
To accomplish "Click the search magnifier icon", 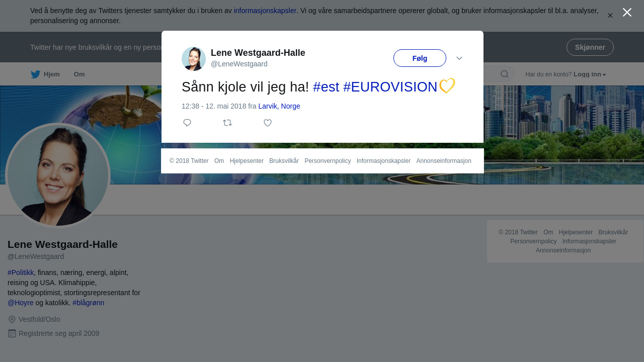I will pos(505,74).
